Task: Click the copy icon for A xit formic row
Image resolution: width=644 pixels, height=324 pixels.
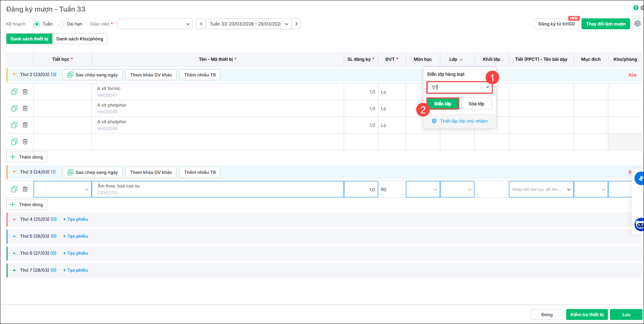Action: click(14, 92)
